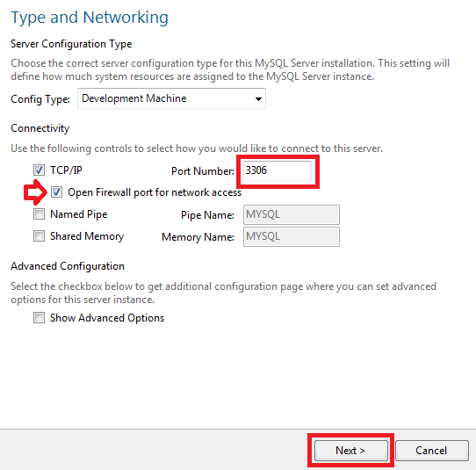Uncheck the TCP/IP checkbox
This screenshot has height=470, width=476.
39,170
